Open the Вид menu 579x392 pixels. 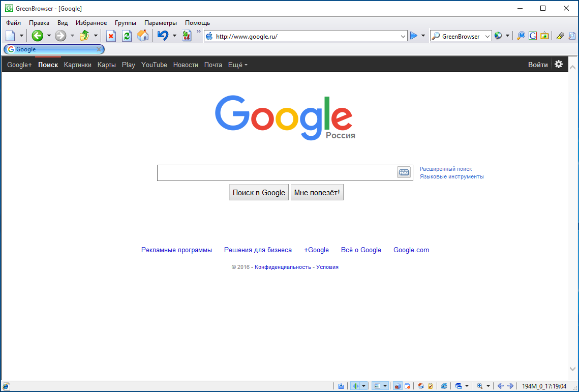pyautogui.click(x=63, y=23)
